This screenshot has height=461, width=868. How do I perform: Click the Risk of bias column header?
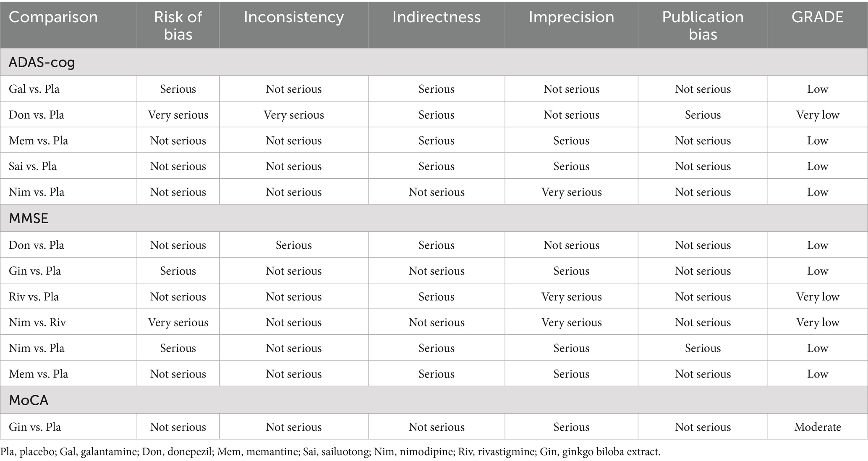[x=178, y=25]
